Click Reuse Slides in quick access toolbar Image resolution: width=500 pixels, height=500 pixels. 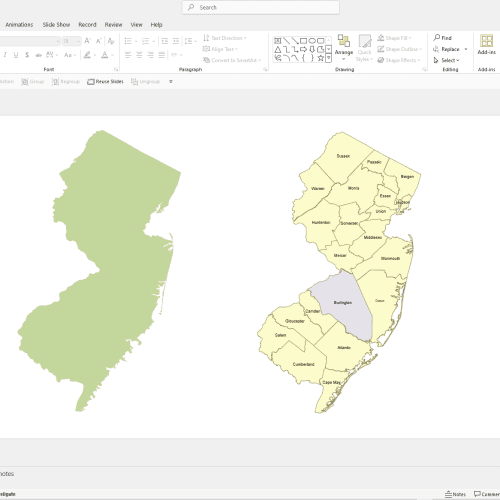(x=105, y=81)
